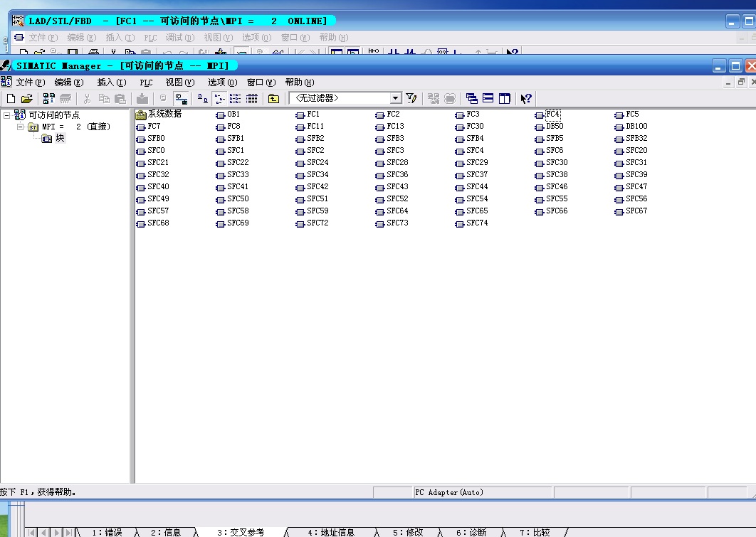This screenshot has width=756, height=537.
Task: Switch to the 1:错误 output tab
Action: 107,532
